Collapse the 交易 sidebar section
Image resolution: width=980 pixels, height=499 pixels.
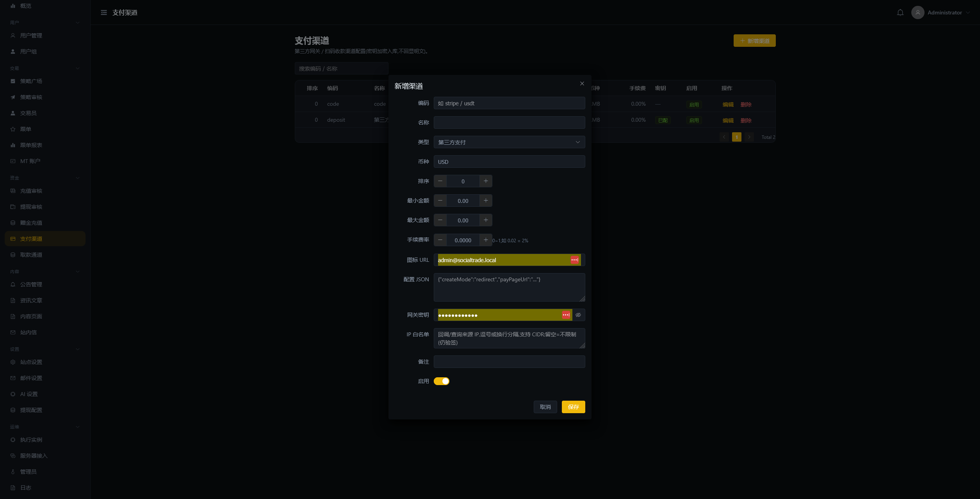77,68
